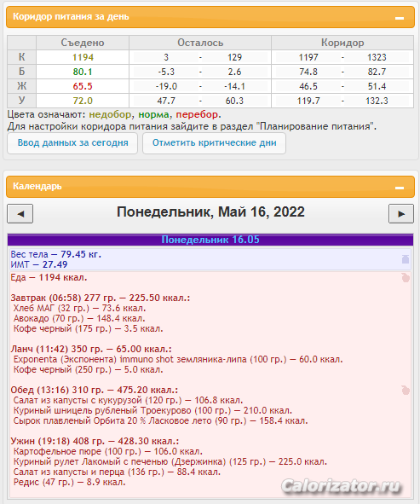The height and width of the screenshot is (504, 420).
Task: Click eaten protein value '80.1'
Action: tap(83, 72)
